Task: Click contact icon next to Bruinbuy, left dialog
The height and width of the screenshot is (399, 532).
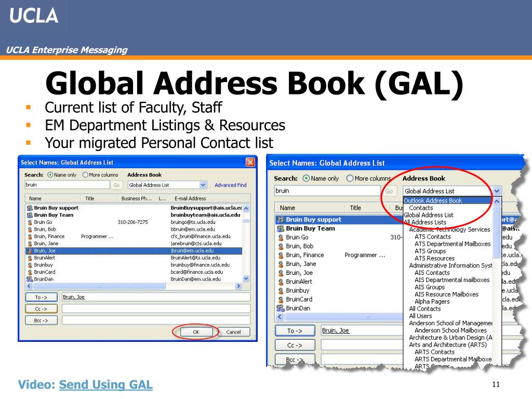Action: [x=30, y=265]
